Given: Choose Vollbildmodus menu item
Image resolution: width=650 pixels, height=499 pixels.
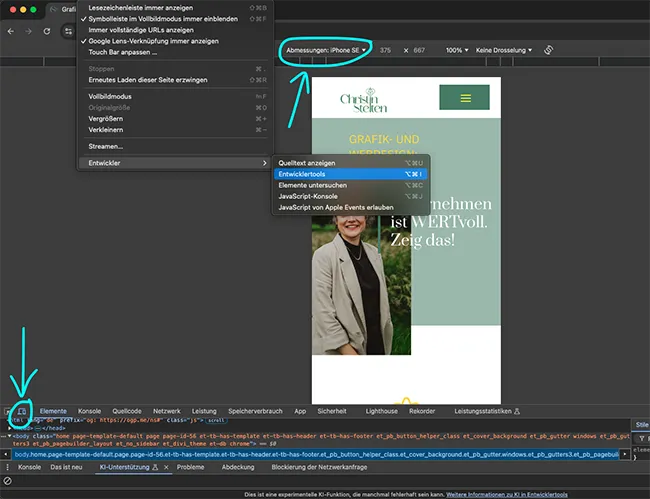Looking at the screenshot, I should tap(110, 97).
